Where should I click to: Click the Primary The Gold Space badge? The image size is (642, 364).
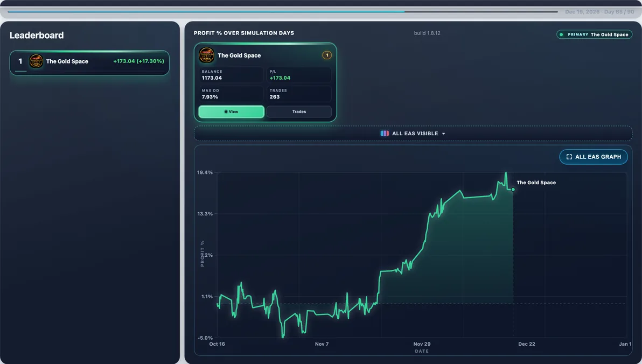click(594, 34)
